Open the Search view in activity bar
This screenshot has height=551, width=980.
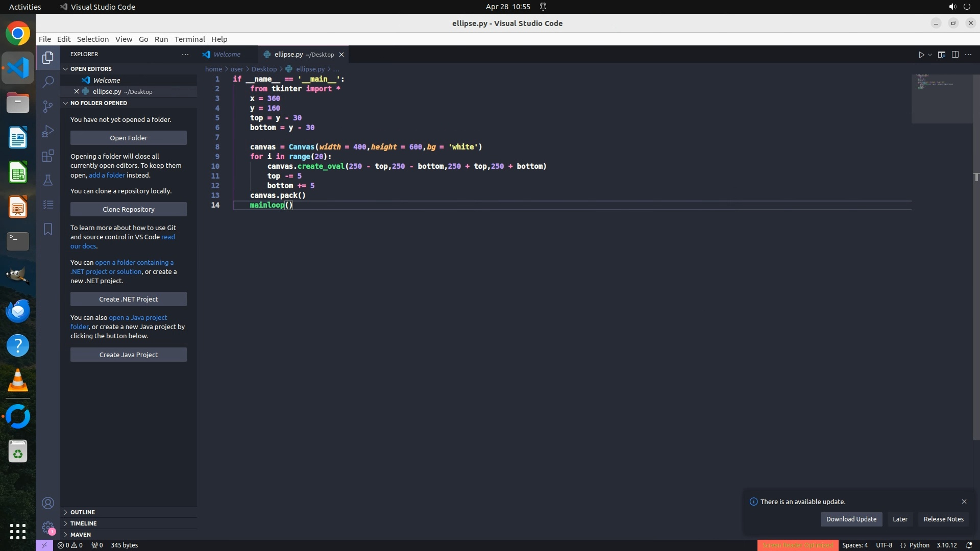pos(48,82)
